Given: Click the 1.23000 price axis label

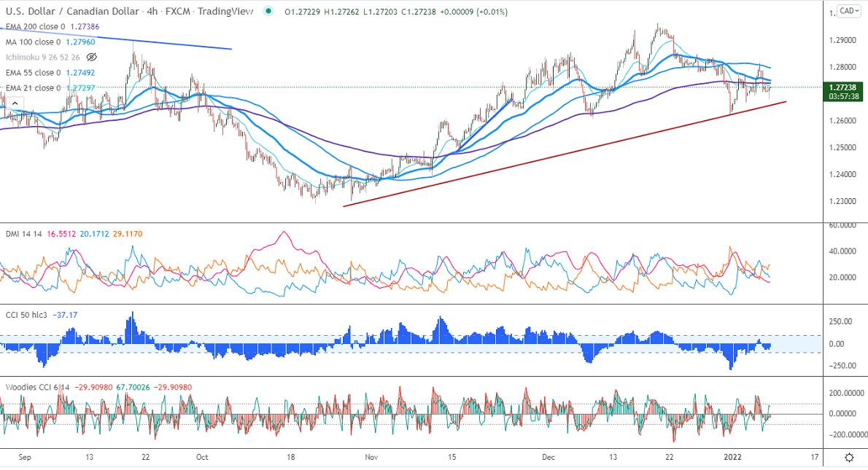Looking at the screenshot, I should (x=842, y=201).
